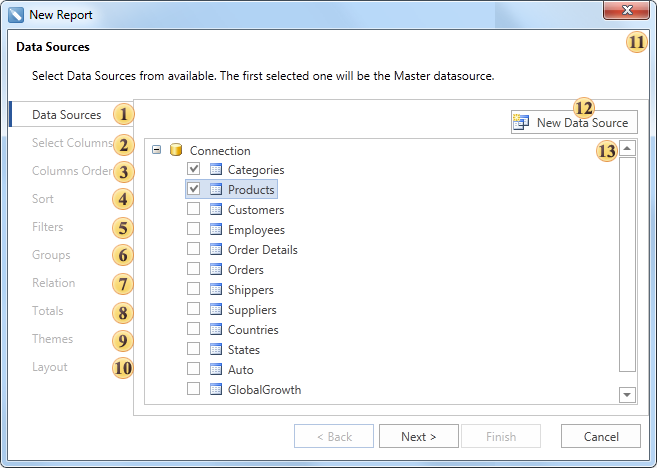
Task: Click the GlobalGrowth table icon
Action: click(216, 390)
